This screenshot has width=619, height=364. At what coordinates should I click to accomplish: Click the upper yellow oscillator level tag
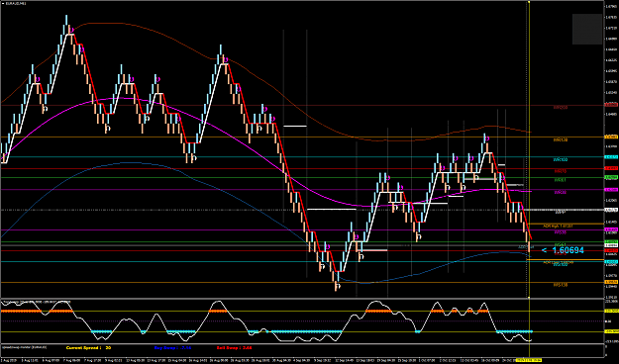tap(611, 312)
